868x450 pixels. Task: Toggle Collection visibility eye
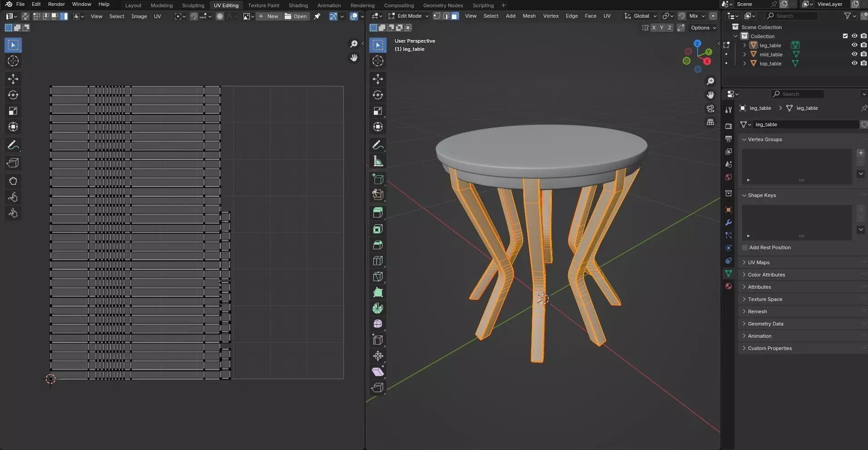pos(854,36)
